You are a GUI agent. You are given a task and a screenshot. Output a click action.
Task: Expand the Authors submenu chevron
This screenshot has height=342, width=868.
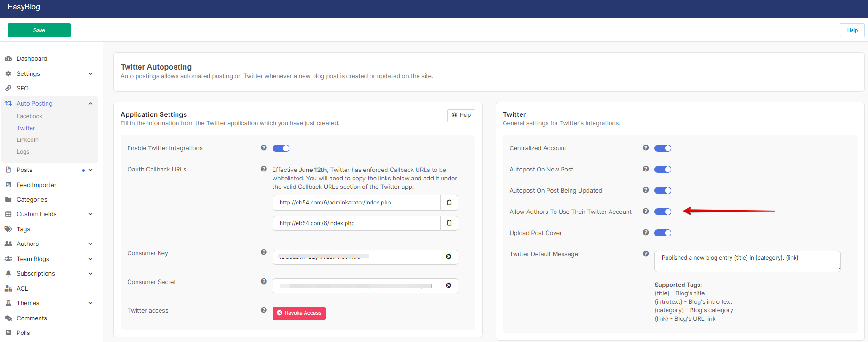coord(91,244)
